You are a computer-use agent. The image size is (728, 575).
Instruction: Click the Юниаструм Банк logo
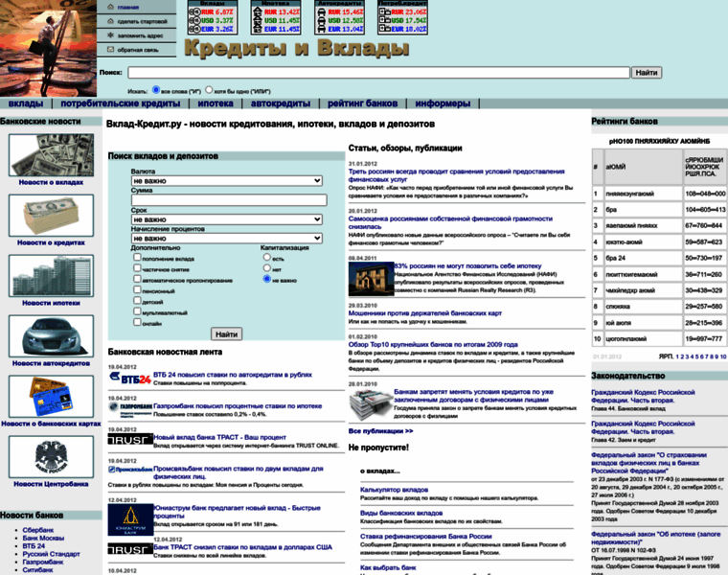130,519
